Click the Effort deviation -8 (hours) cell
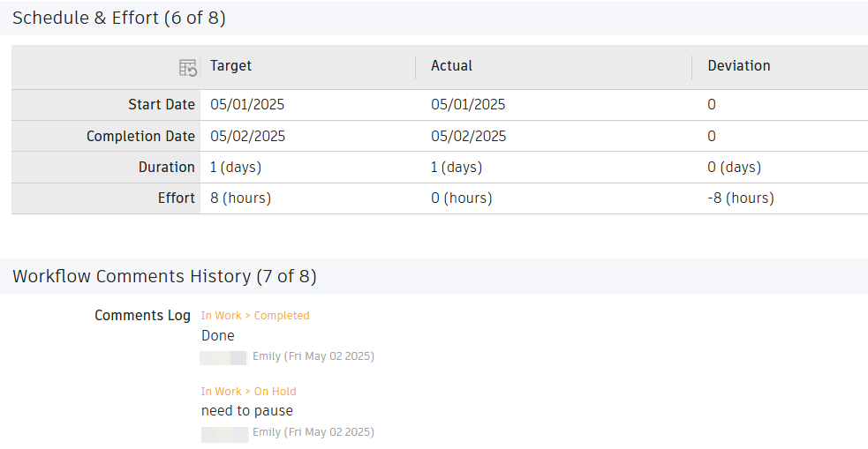The image size is (868, 449). [x=740, y=198]
